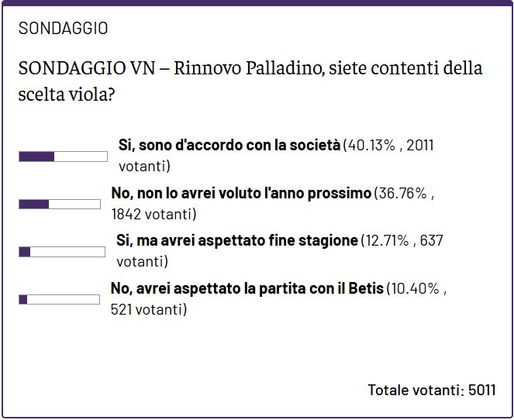The height and width of the screenshot is (420, 514).
Task: Select 'Si, ma avrei aspettato fine stagione'
Action: tap(237, 240)
